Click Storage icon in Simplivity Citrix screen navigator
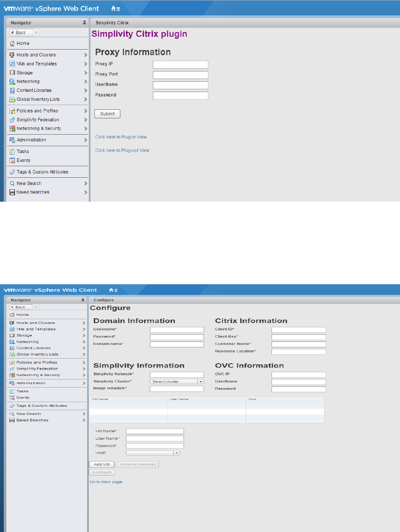This screenshot has width=400, height=532. [x=12, y=73]
